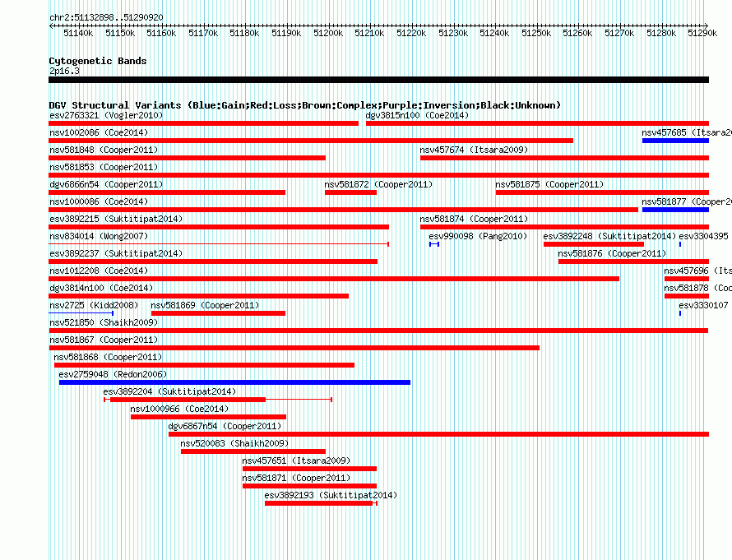This screenshot has width=732, height=560.
Task: Click the red bar under esv3892193 (Suktitipat2014)
Action: pos(321,503)
